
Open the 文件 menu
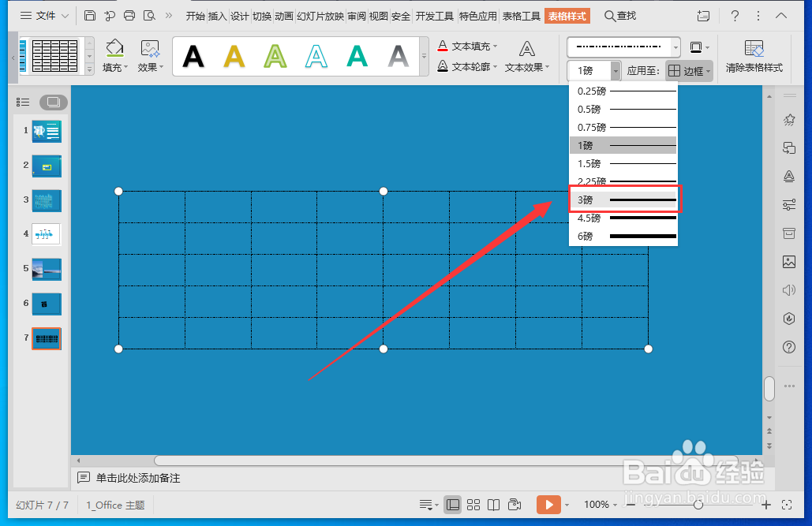(44, 16)
